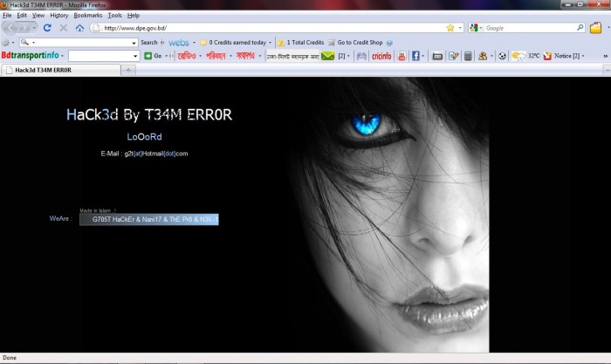Expand the webs logo dropdown arrow
Screen dimensions: 611x364
194,43
